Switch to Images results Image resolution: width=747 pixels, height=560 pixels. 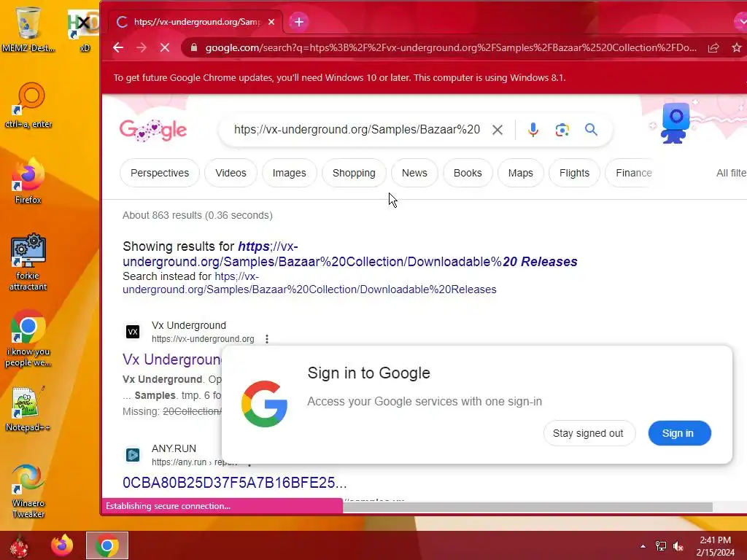(x=289, y=173)
